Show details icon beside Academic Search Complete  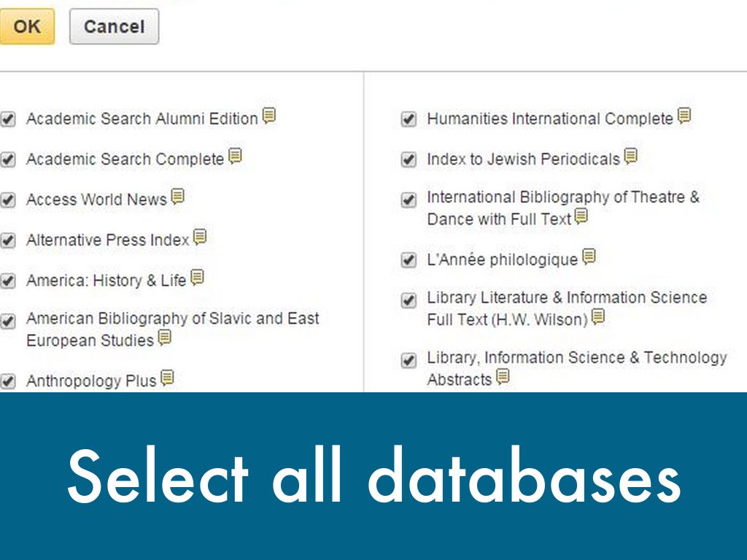click(235, 156)
